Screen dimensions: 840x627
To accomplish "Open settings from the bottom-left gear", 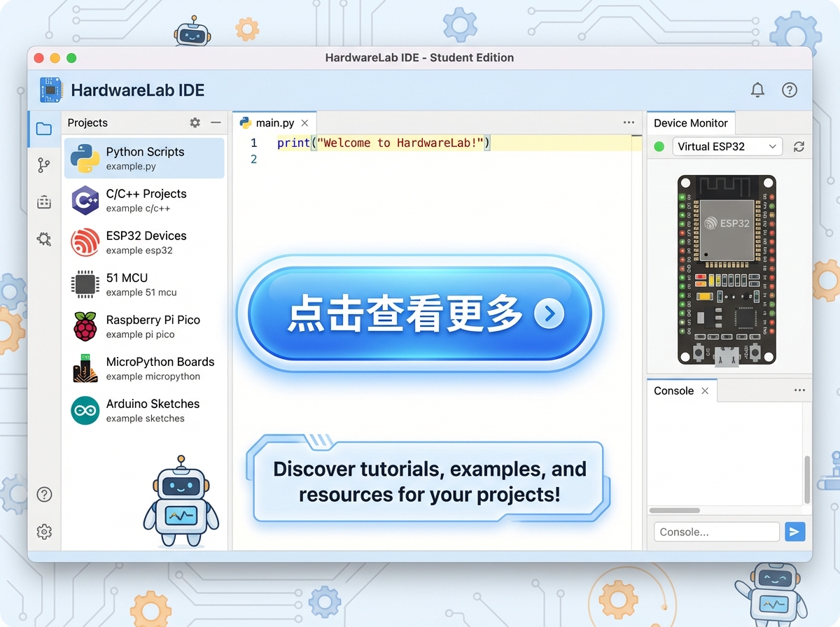I will [x=43, y=531].
